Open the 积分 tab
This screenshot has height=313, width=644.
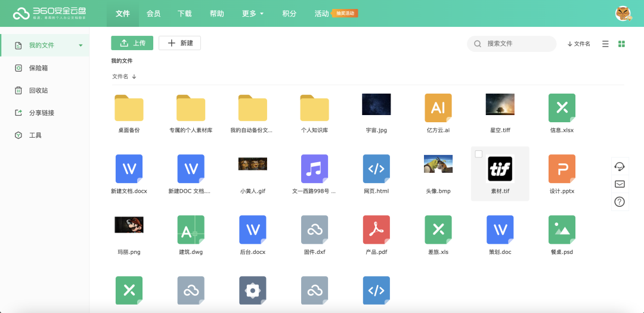pyautogui.click(x=289, y=14)
